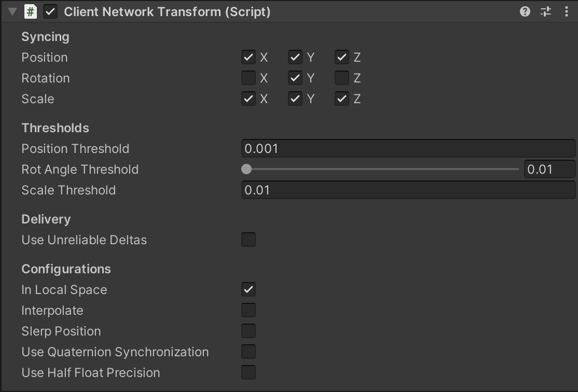Enable Interpolate

248,310
